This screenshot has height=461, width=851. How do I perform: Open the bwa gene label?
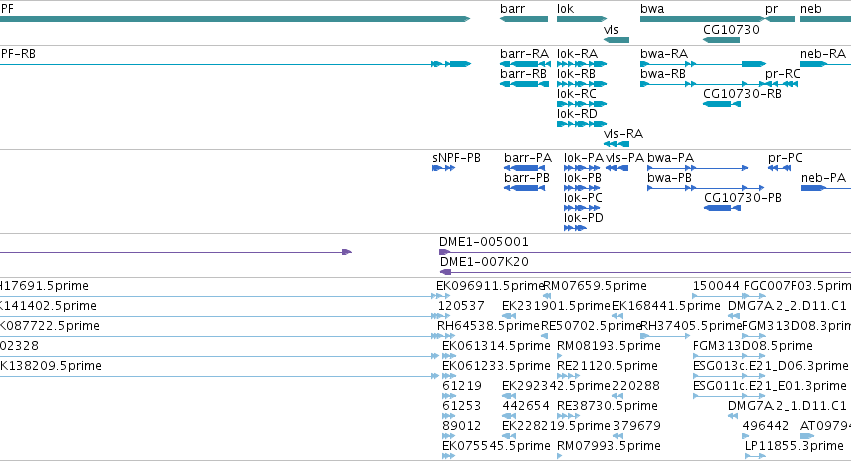point(652,9)
